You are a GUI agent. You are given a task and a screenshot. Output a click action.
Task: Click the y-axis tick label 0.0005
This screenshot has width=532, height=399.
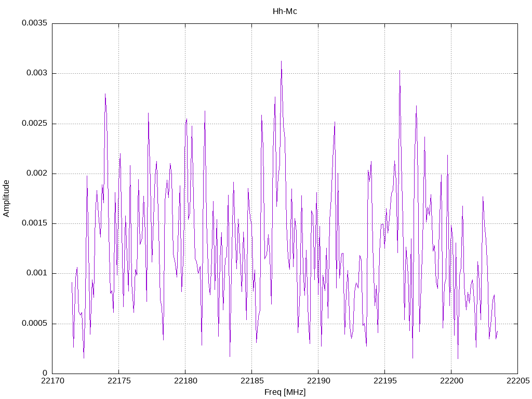click(x=35, y=323)
